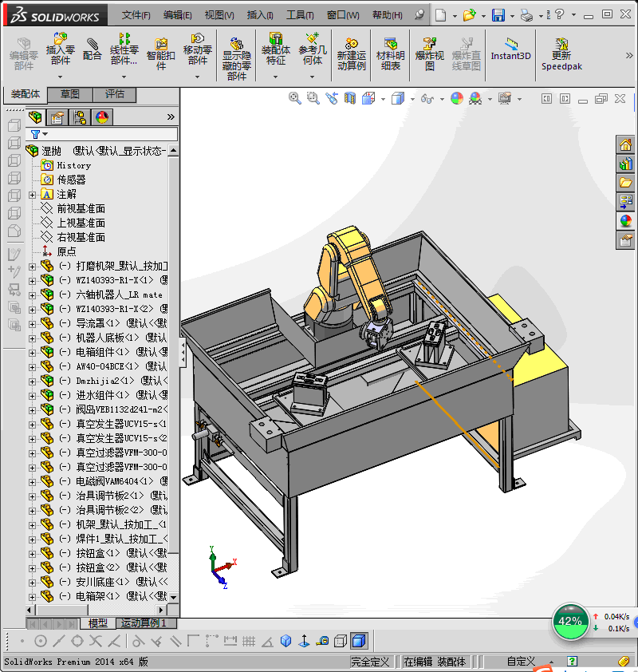Switch to 运动算例 1 tab
Viewport: 638px width, 672px height.
(x=147, y=623)
